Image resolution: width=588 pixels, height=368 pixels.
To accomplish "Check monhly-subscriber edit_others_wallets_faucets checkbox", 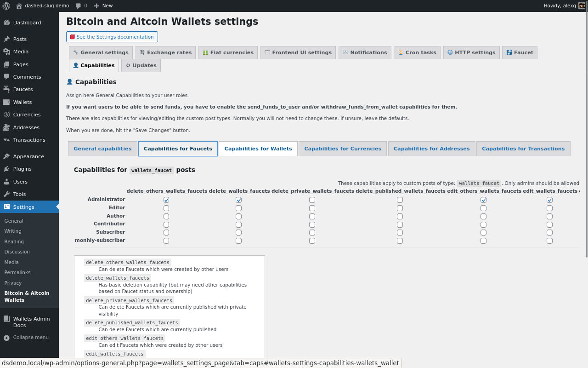I will [x=483, y=241].
